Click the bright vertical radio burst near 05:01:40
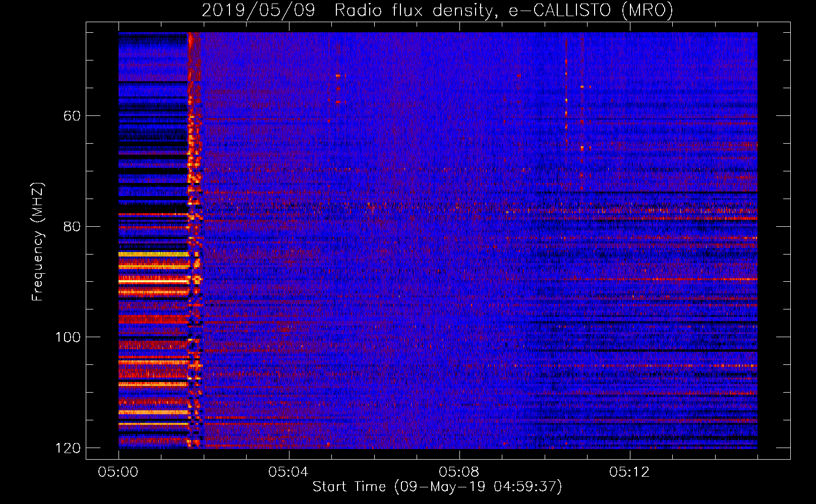Screen dimensions: 816x504 [x=195, y=240]
